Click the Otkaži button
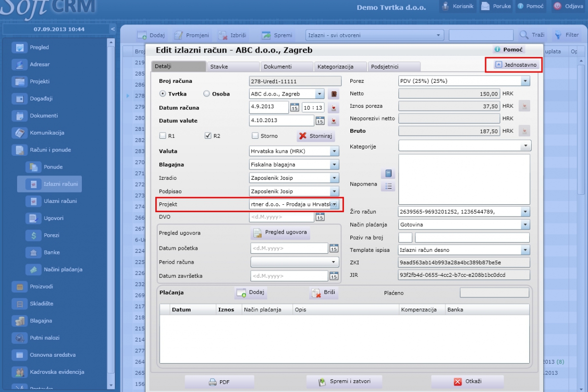 click(468, 382)
